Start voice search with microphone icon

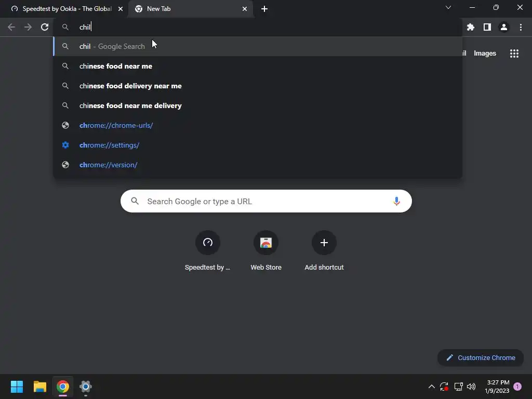[396, 201]
